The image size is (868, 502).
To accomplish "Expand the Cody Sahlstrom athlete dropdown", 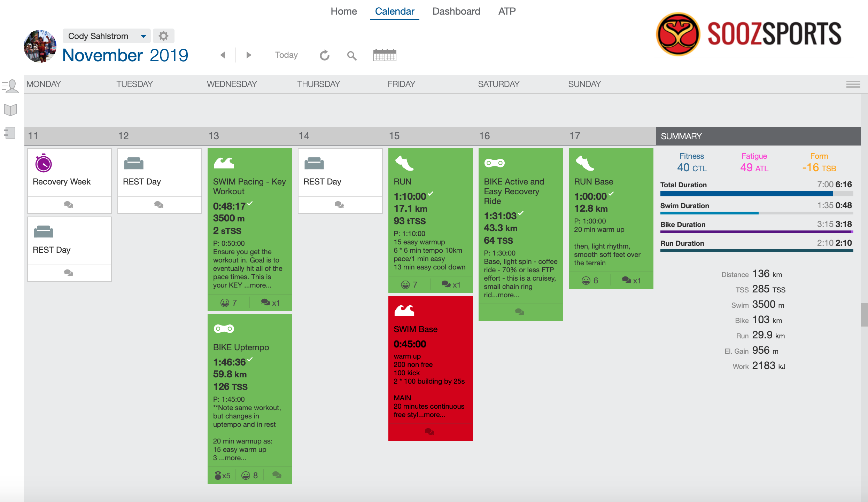I will click(143, 36).
